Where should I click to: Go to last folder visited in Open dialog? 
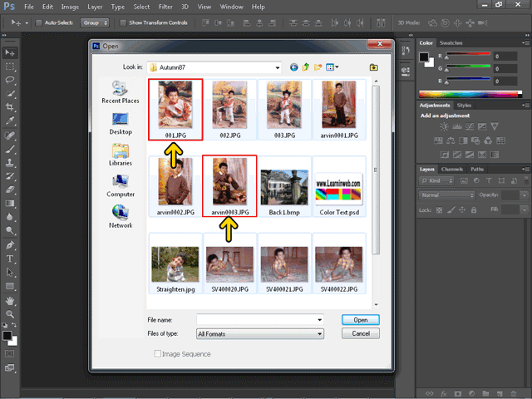(293, 67)
